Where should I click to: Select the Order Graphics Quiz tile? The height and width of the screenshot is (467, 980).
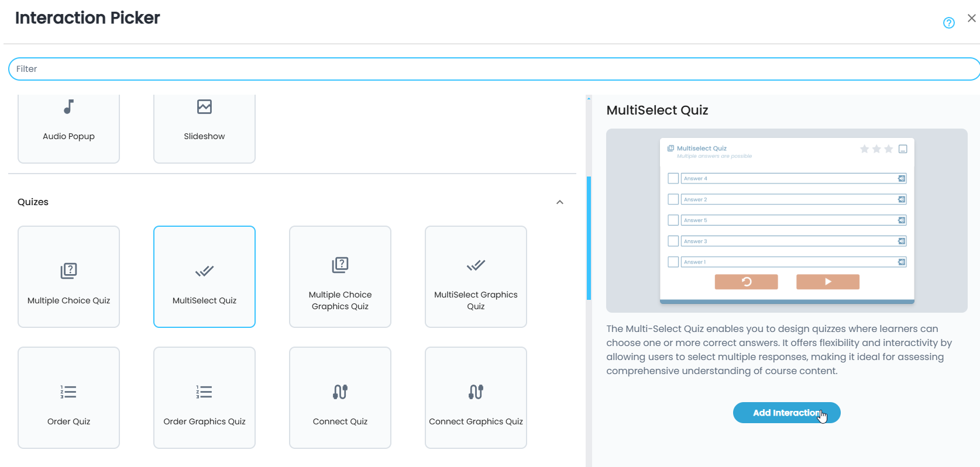click(x=204, y=397)
